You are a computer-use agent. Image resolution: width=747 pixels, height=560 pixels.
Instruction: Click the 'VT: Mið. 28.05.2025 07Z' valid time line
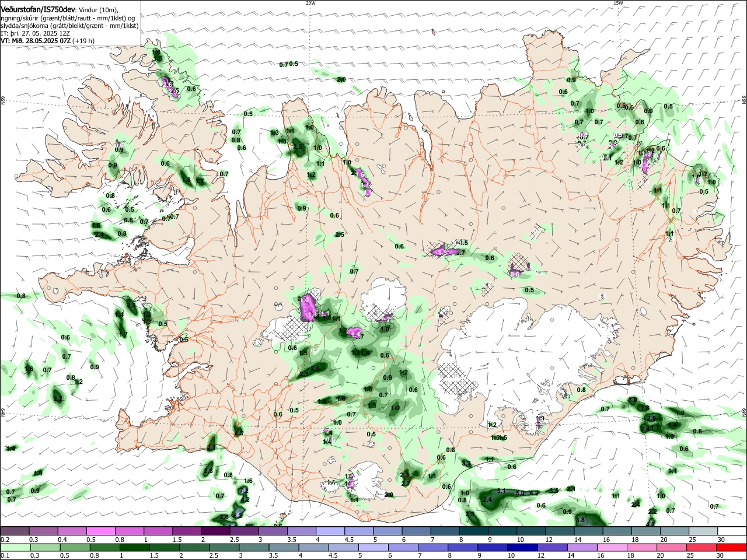[36, 41]
